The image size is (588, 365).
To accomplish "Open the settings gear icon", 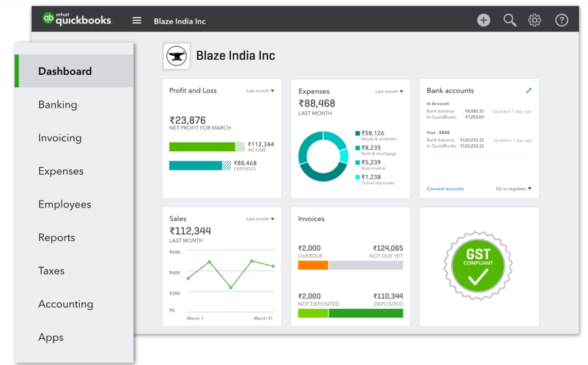I will (535, 21).
